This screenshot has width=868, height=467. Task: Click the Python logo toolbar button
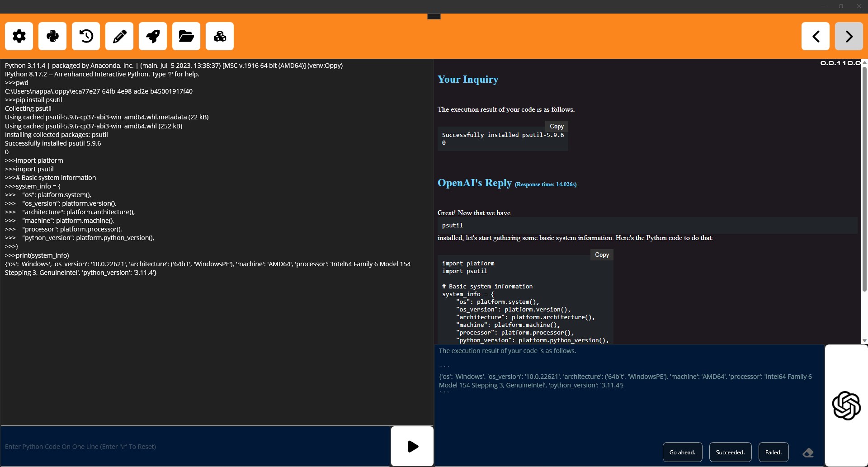[x=52, y=36]
